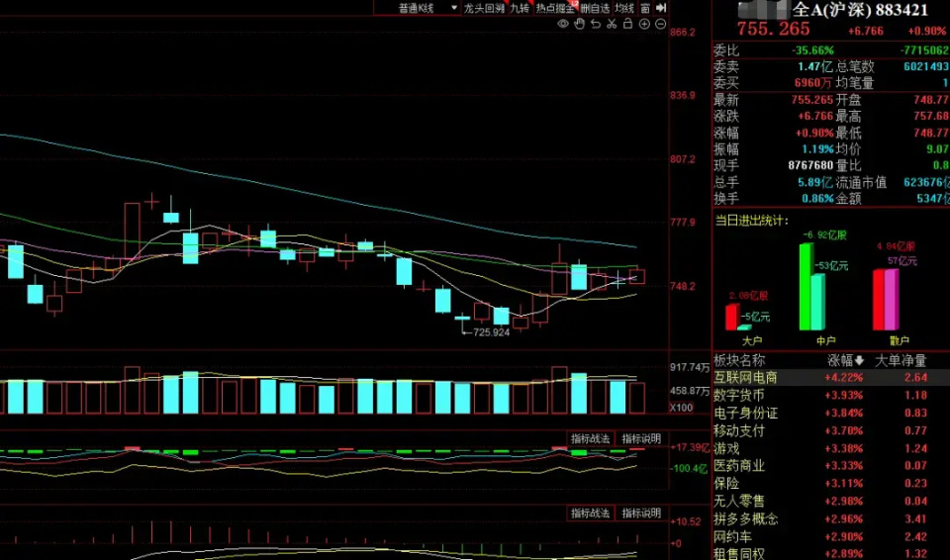Click the 拼多多概念 大单净量 value 3.41
The width and height of the screenshot is (950, 560).
(x=915, y=519)
